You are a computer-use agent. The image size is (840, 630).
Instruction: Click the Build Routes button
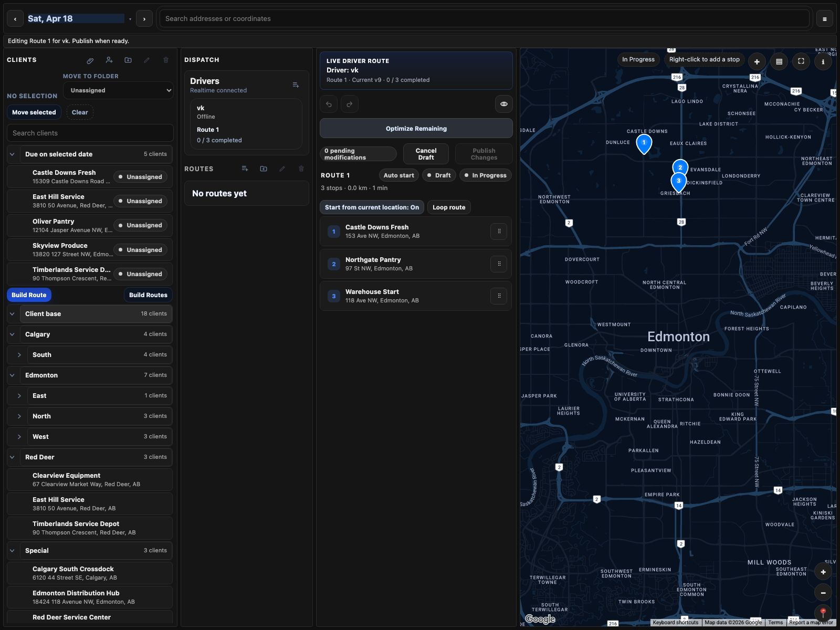(148, 295)
